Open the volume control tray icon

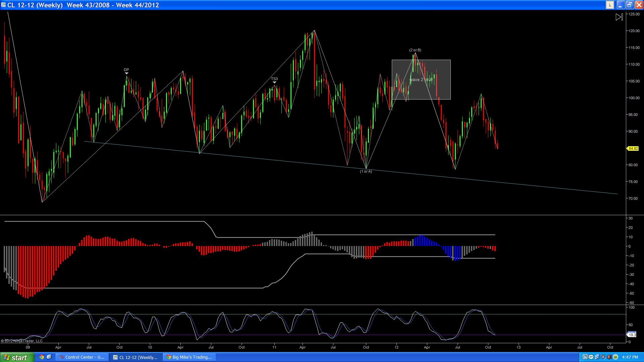point(609,357)
